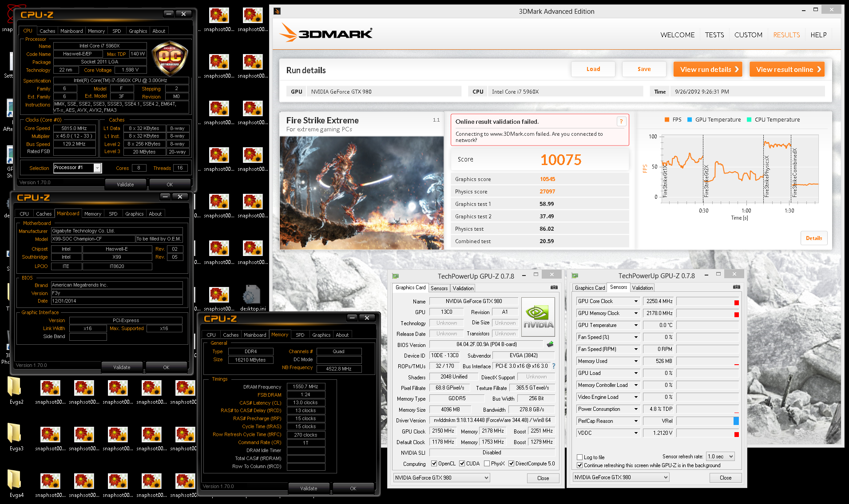Click the green CPU Temperature legend swatch
The height and width of the screenshot is (504, 849).
click(749, 120)
